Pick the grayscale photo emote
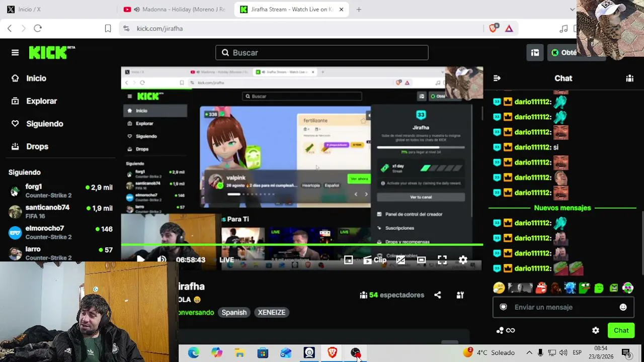644x362 pixels. (520, 288)
